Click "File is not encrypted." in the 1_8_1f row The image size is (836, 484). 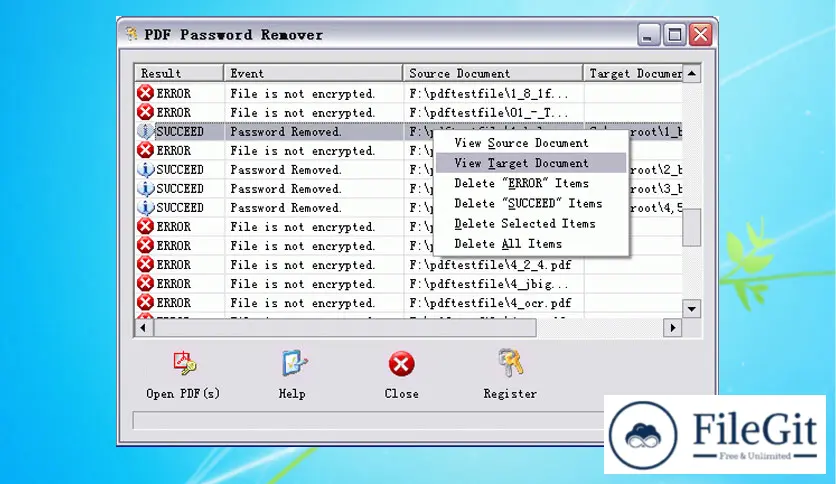pos(303,94)
